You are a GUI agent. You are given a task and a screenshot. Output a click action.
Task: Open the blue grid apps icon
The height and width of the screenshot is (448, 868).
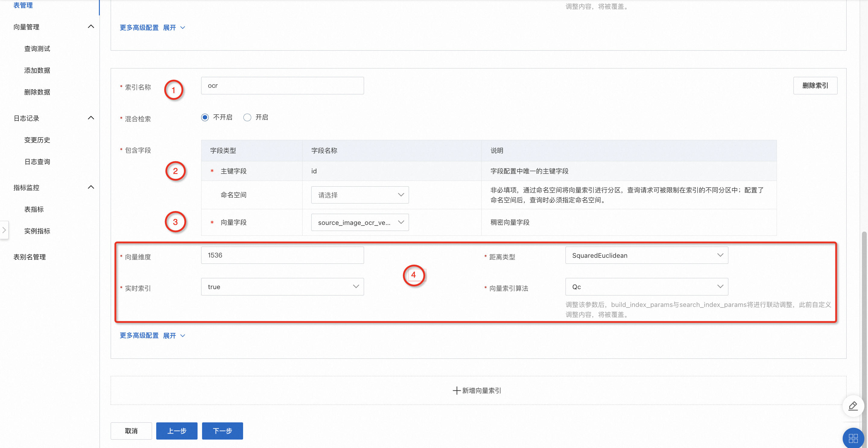[853, 438]
